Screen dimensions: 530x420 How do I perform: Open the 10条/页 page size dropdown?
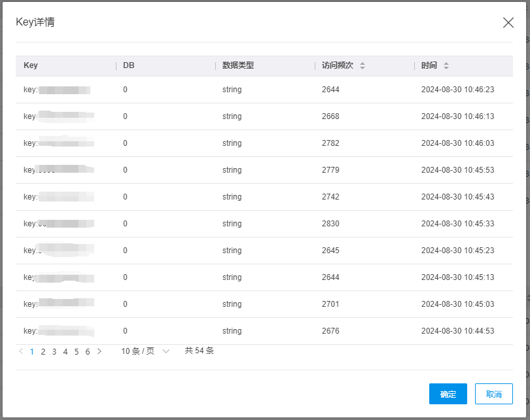click(145, 351)
